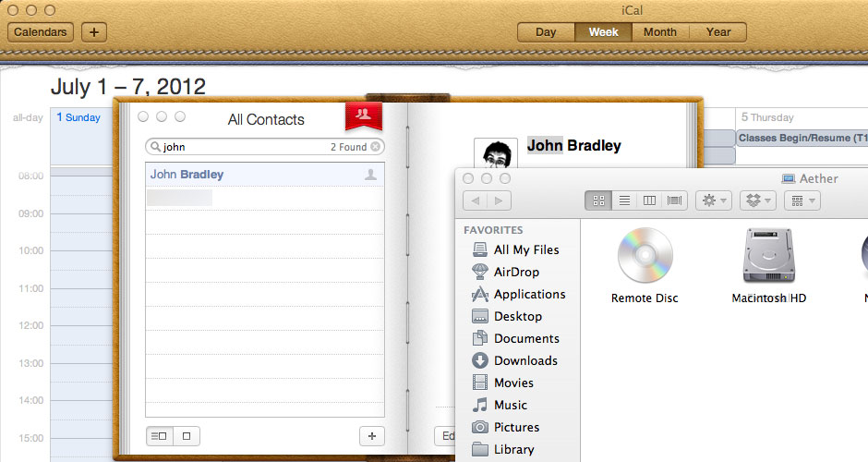Click John Bradley's contact photo

pyautogui.click(x=496, y=152)
